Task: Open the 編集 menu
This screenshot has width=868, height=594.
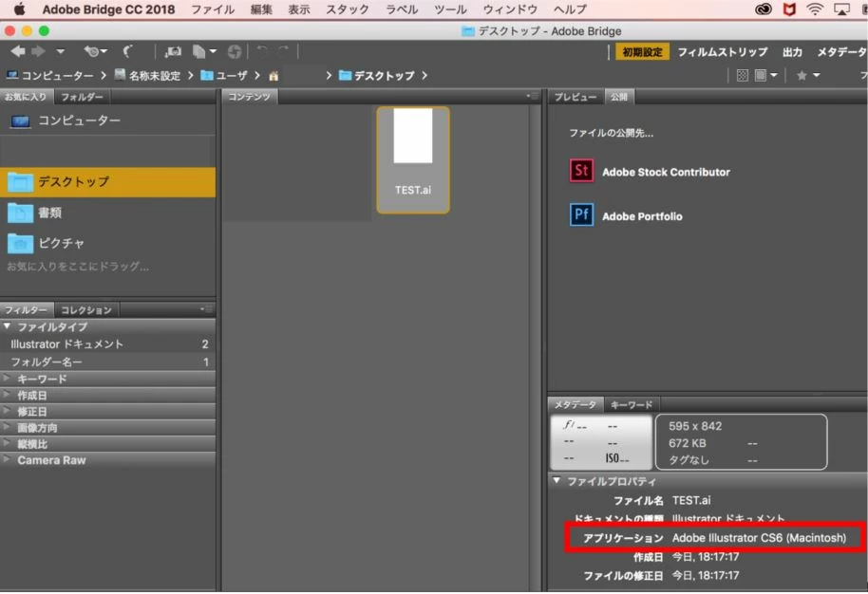Action: tap(261, 9)
